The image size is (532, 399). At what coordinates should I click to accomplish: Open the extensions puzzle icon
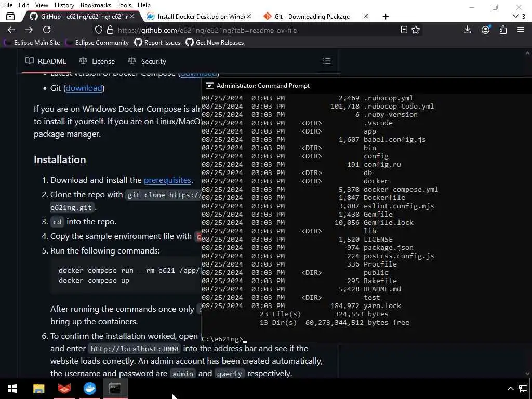tap(503, 30)
